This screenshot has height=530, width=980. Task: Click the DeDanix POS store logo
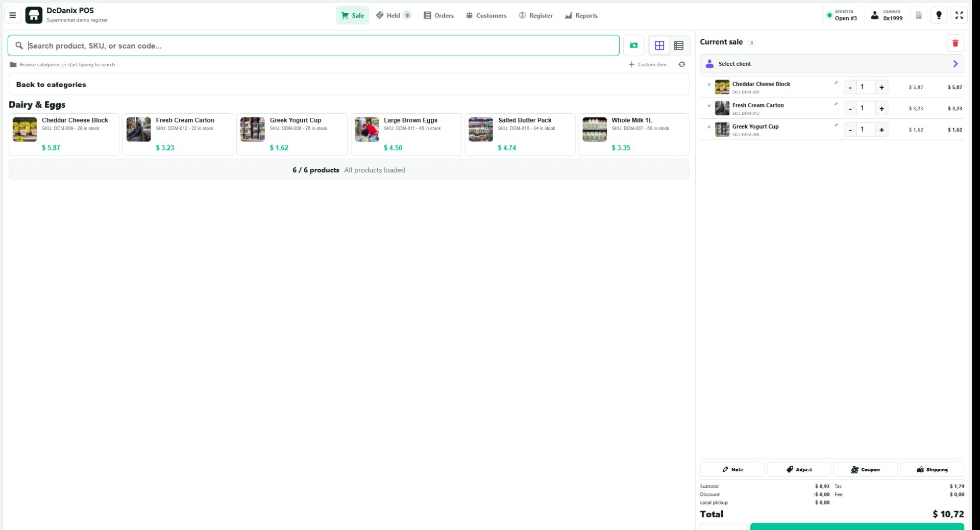[34, 15]
